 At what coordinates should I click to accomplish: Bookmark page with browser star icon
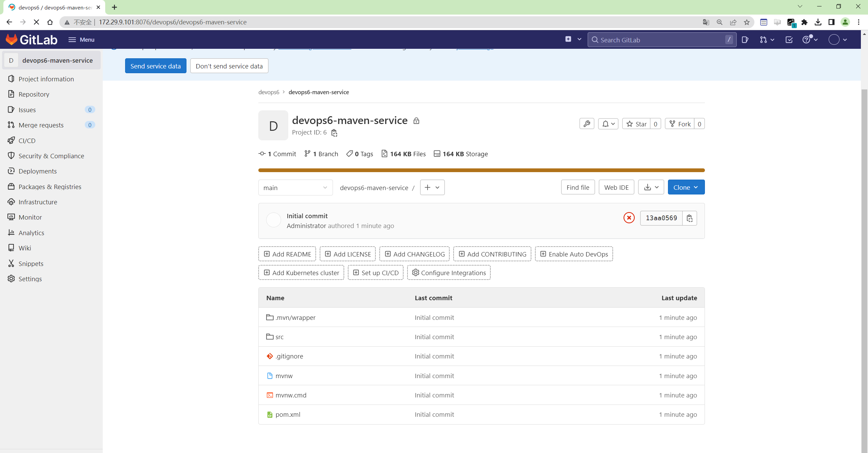tap(747, 22)
